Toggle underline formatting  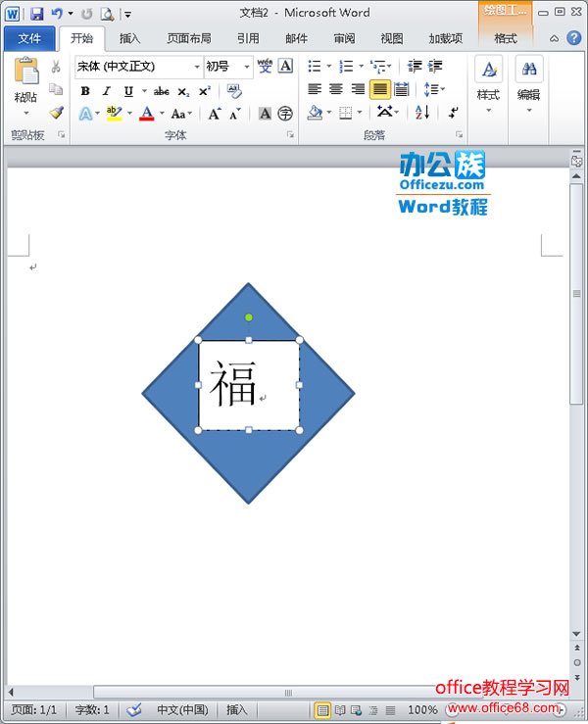point(129,91)
